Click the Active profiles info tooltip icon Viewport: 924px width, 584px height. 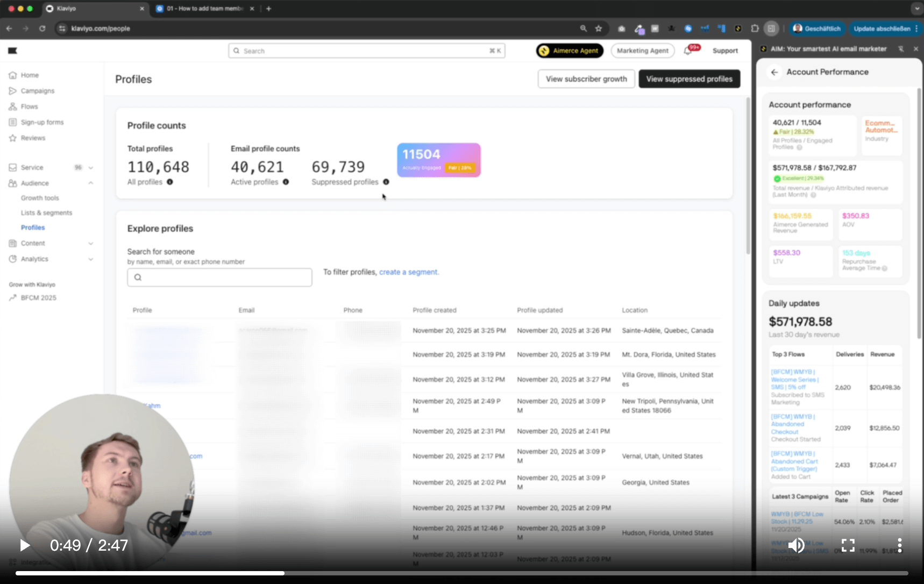click(286, 182)
